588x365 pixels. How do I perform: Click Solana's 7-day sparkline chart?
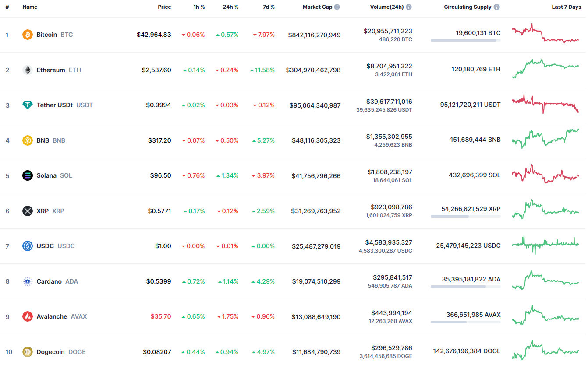[545, 174]
